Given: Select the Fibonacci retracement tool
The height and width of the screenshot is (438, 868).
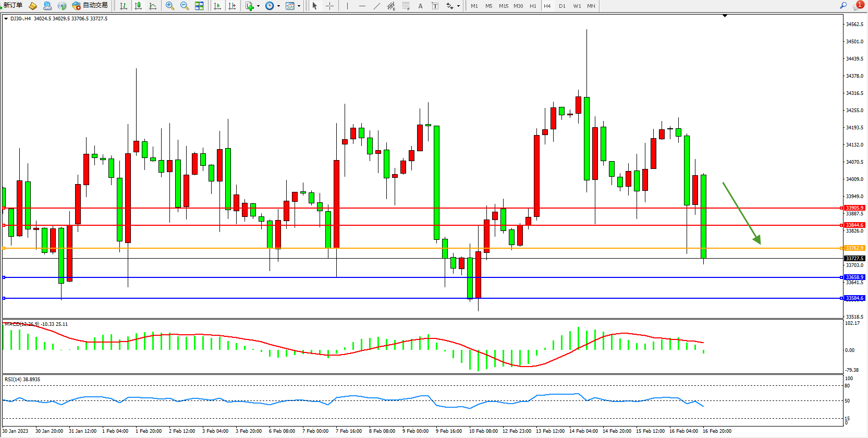Looking at the screenshot, I should (x=406, y=6).
